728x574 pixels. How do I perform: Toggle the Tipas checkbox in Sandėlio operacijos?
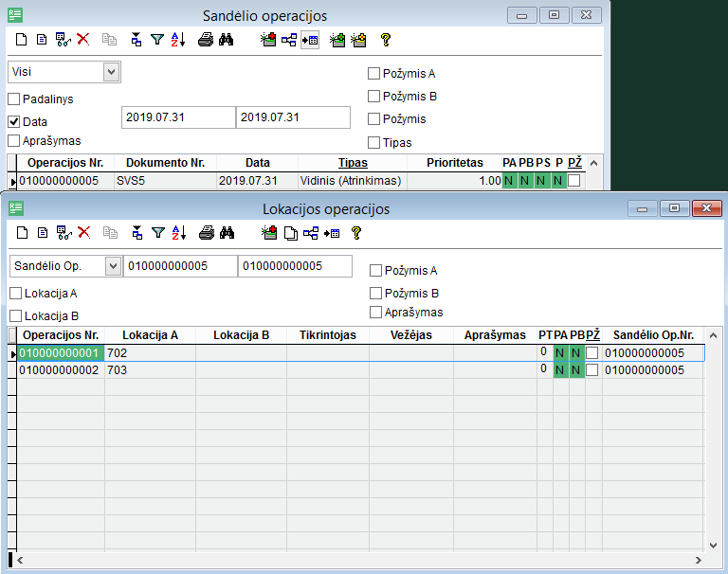pyautogui.click(x=374, y=142)
